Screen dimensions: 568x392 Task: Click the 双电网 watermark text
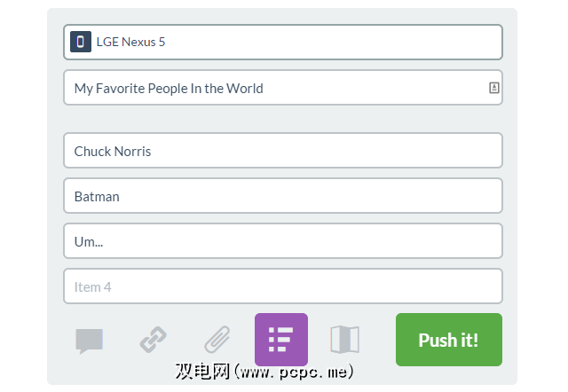click(x=199, y=370)
